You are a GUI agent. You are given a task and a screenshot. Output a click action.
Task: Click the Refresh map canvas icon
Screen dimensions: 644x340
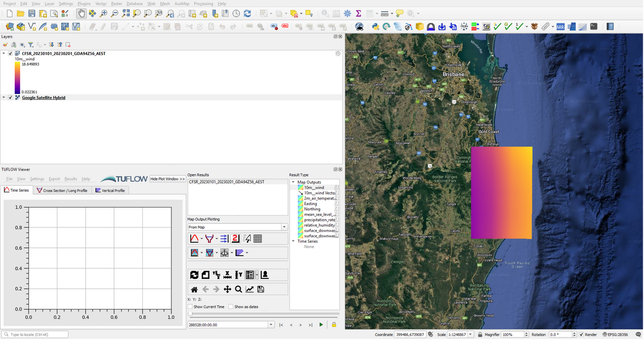pos(247,13)
